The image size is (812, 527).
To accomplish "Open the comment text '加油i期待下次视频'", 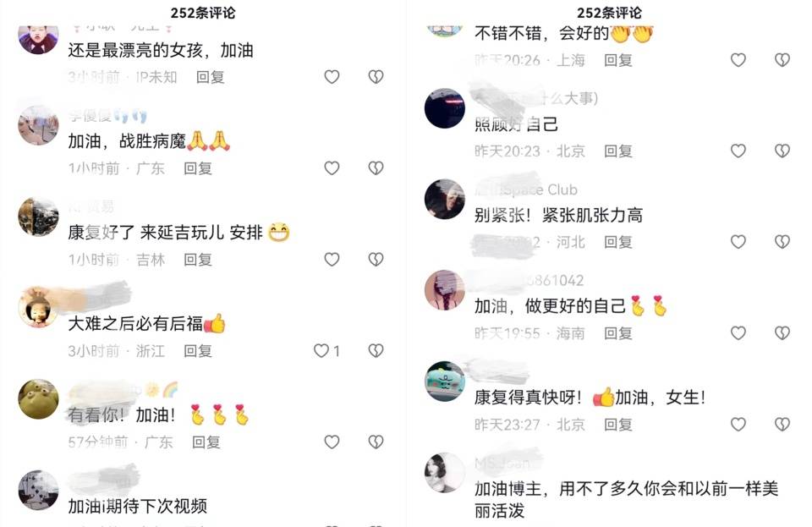I will click(x=138, y=506).
